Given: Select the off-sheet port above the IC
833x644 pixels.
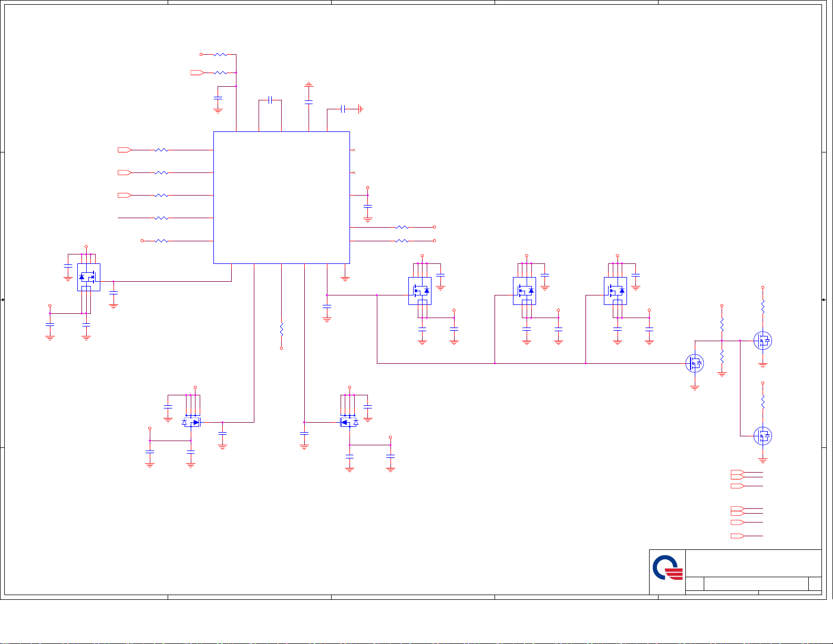Looking at the screenshot, I should click(x=197, y=73).
